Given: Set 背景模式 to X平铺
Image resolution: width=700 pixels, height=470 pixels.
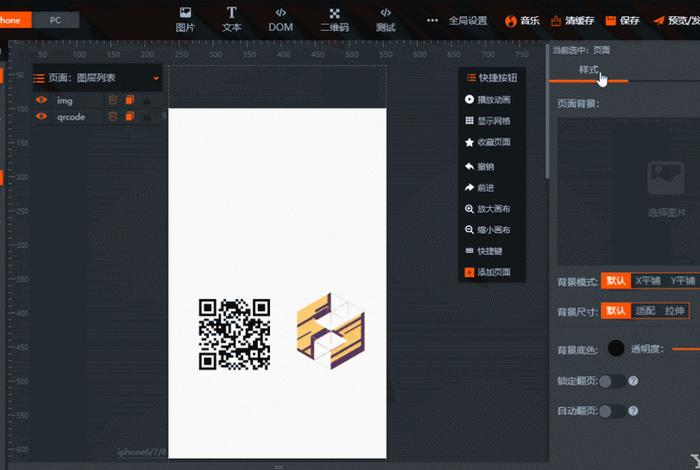Looking at the screenshot, I should (648, 281).
